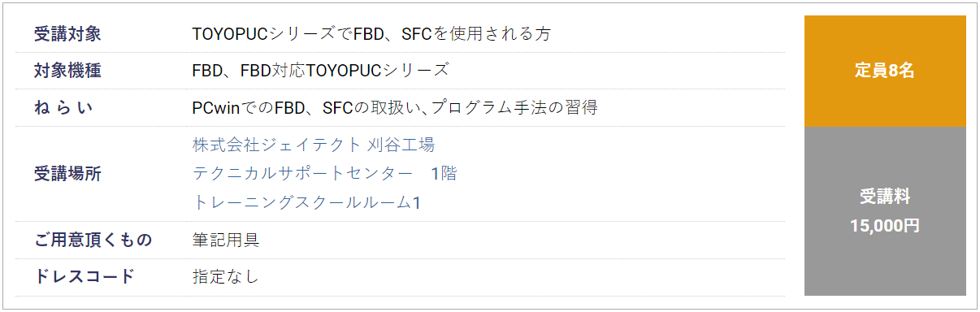The width and height of the screenshot is (980, 312).
Task: Open the テクニカルサポートセンター 1階 link
Action: 325,173
